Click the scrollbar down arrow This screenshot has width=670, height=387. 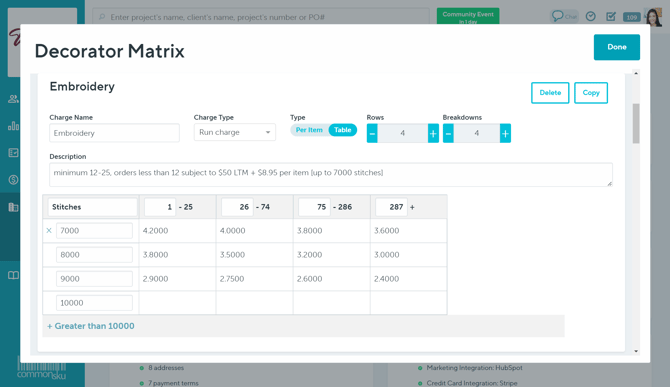(636, 351)
